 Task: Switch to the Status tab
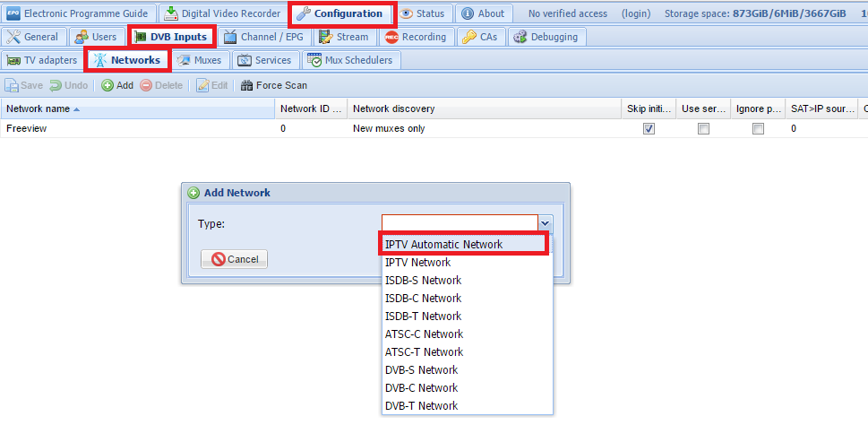click(x=425, y=13)
